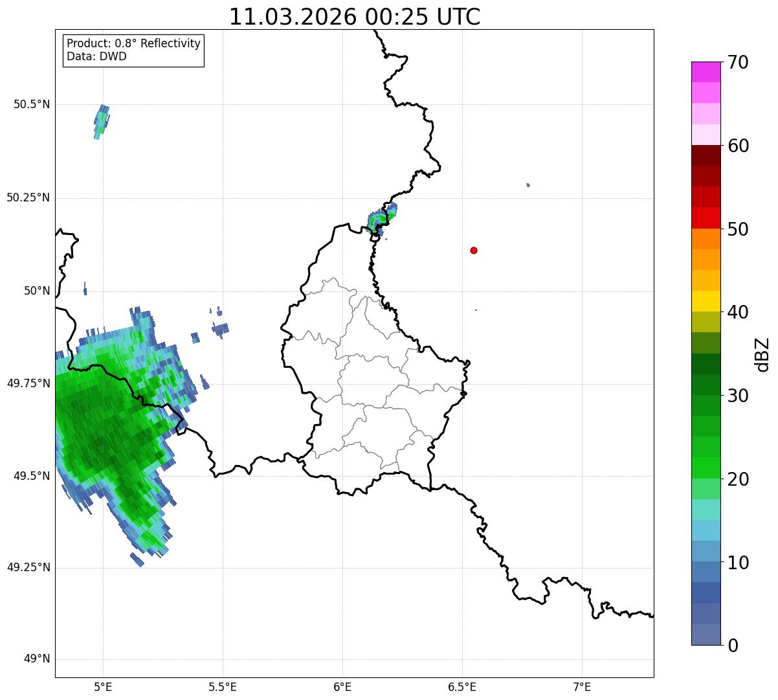Image resolution: width=778 pixels, height=700 pixels.
Task: Click the colorbar tick label "30"
Action: click(739, 396)
